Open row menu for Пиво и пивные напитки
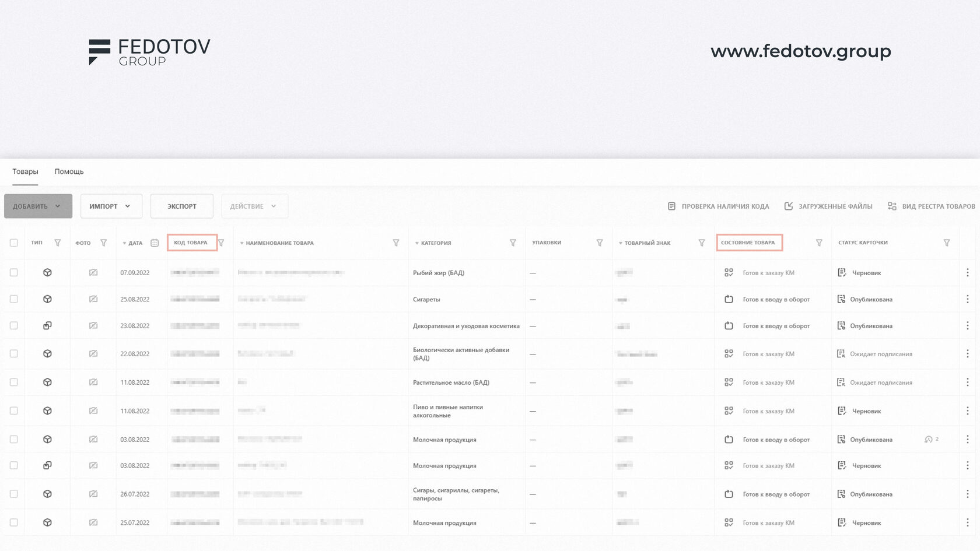 point(967,411)
